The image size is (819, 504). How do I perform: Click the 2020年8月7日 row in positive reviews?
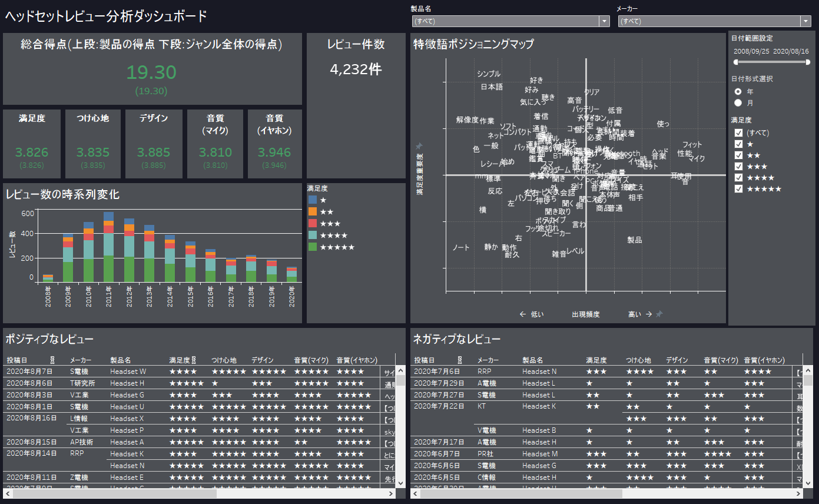click(199, 372)
